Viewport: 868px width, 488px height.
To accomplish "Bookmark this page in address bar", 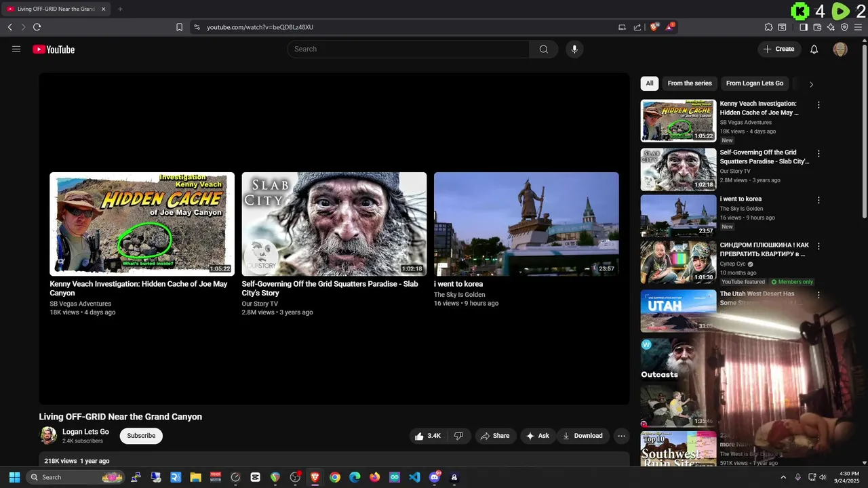I will coord(179,27).
